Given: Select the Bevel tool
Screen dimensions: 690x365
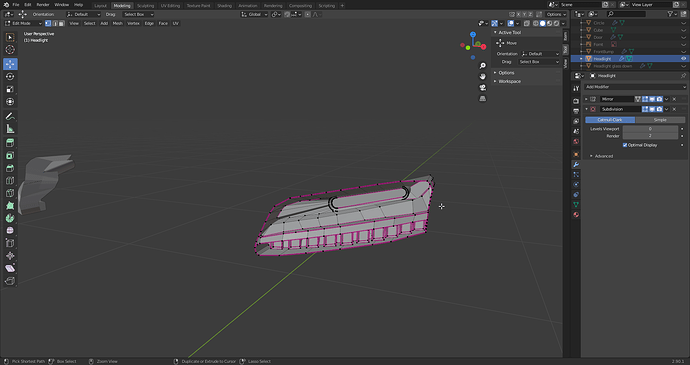Looking at the screenshot, I should (x=10, y=168).
